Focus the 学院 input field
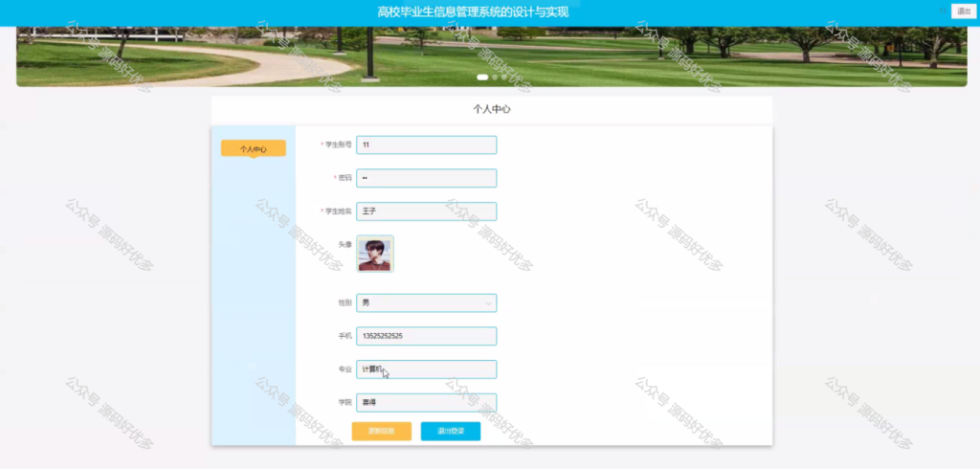Image resolution: width=980 pixels, height=469 pixels. (426, 403)
